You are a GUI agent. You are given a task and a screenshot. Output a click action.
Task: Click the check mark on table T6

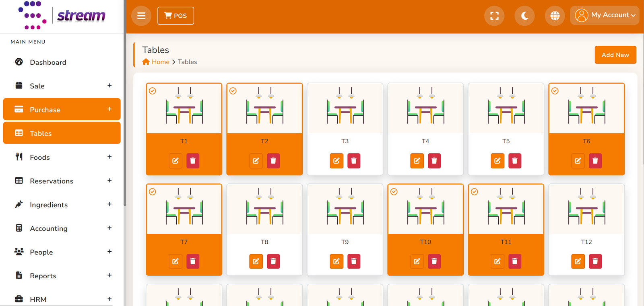pyautogui.click(x=555, y=91)
